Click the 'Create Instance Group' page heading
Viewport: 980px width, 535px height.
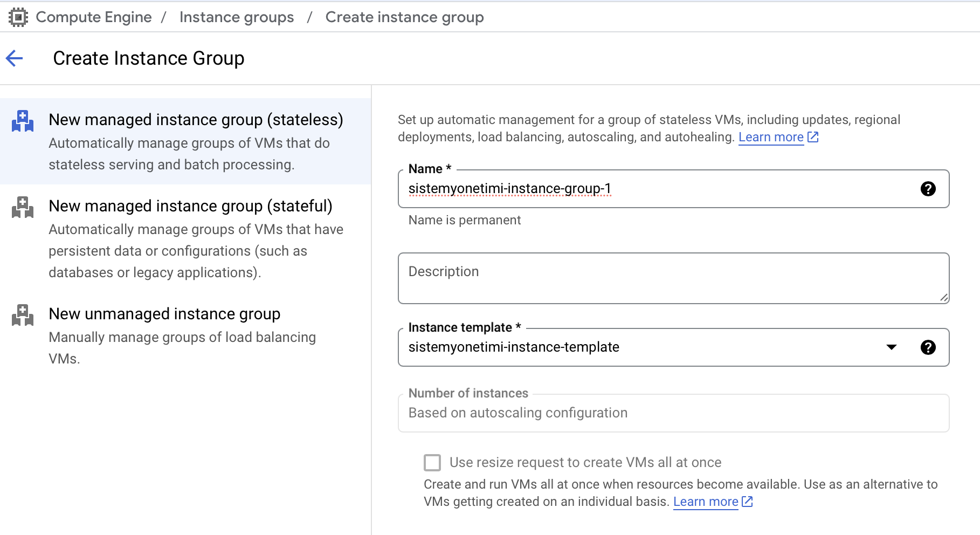[149, 58]
